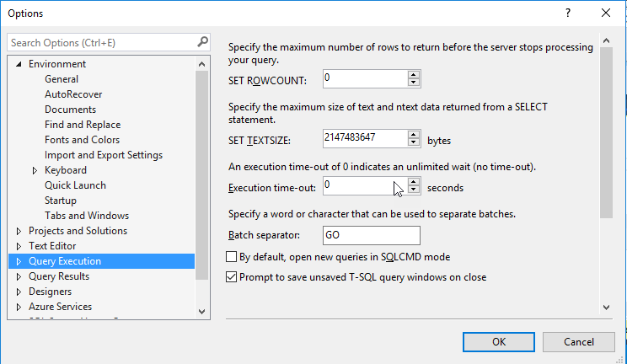
Task: Increase Execution time-out with up arrow
Action: coord(414,182)
